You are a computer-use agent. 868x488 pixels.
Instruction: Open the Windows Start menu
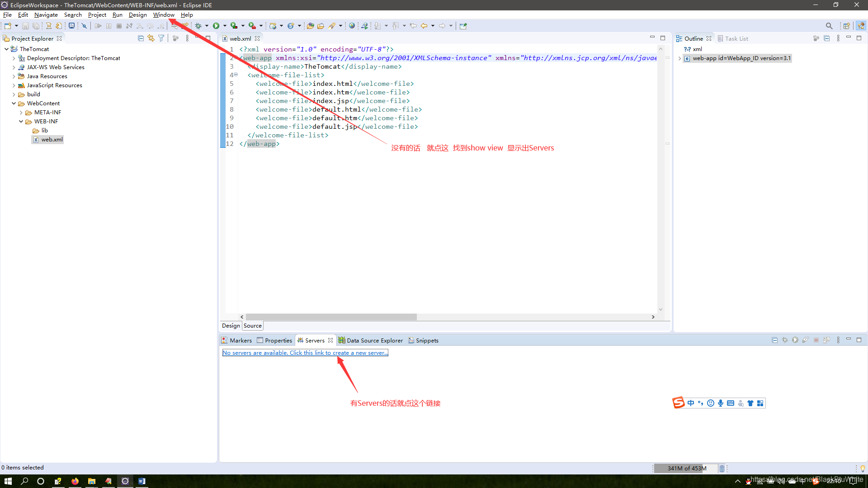8,481
